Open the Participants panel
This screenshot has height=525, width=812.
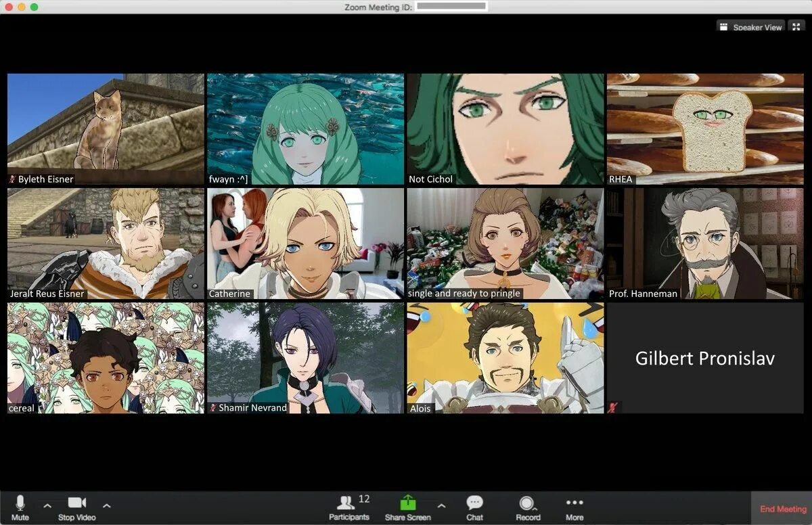pos(349,507)
